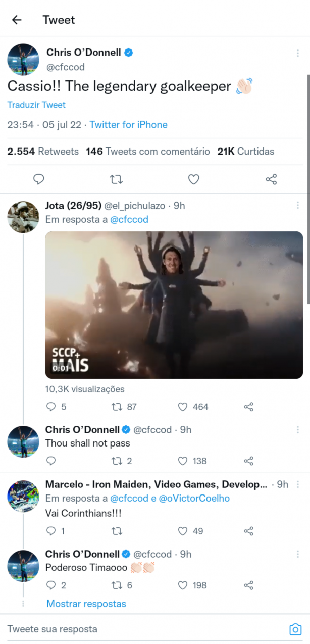The image size is (310, 644).
Task: Share the 'Poderoso Timaooo' reply
Action: click(248, 585)
